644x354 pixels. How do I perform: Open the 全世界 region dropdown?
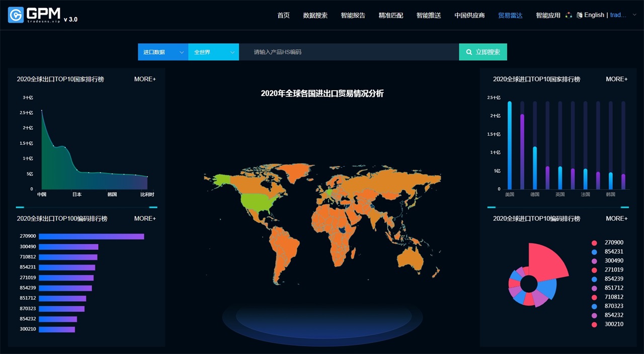coord(213,52)
